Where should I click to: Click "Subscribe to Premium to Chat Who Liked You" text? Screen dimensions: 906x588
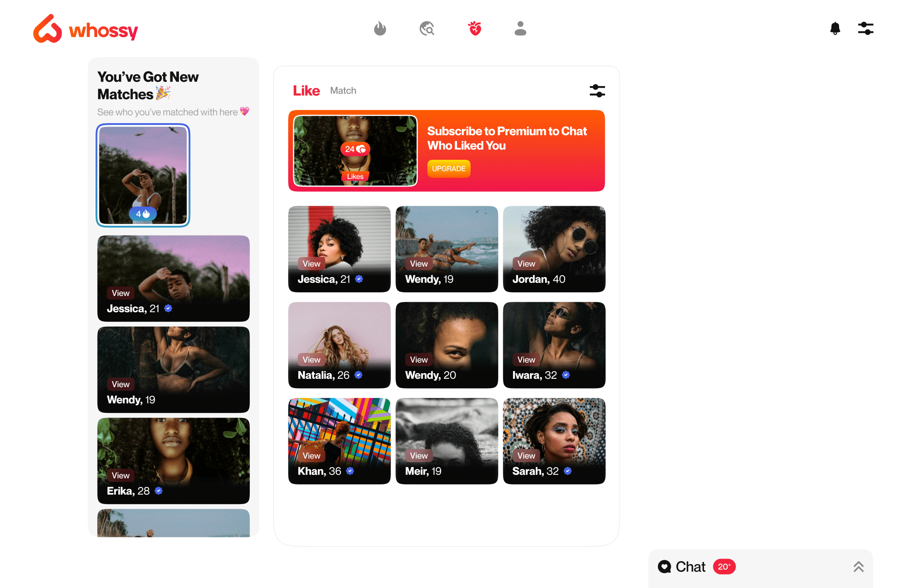point(507,138)
